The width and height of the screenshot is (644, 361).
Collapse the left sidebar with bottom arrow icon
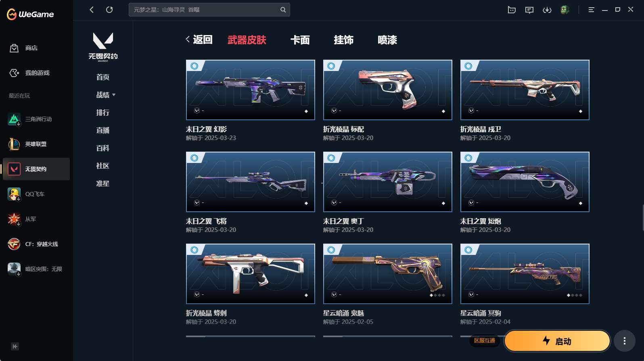click(x=15, y=346)
